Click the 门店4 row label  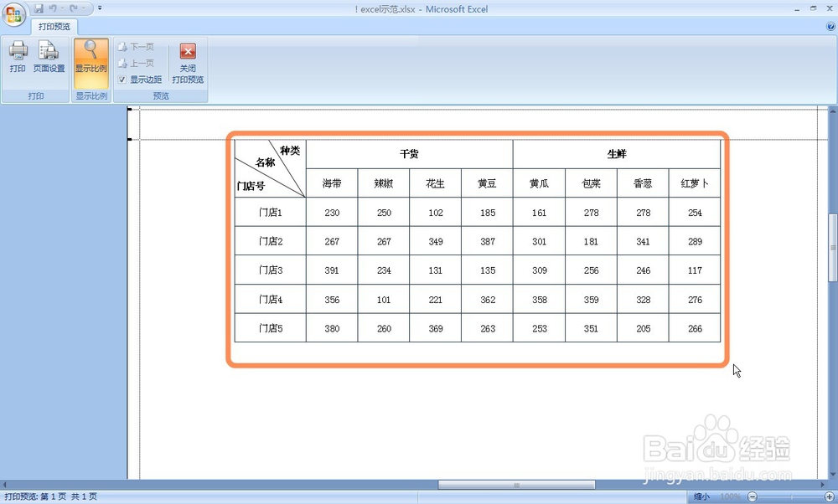pos(271,299)
